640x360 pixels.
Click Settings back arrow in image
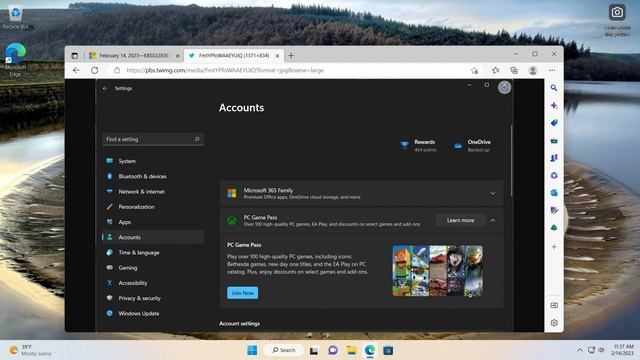pyautogui.click(x=105, y=88)
